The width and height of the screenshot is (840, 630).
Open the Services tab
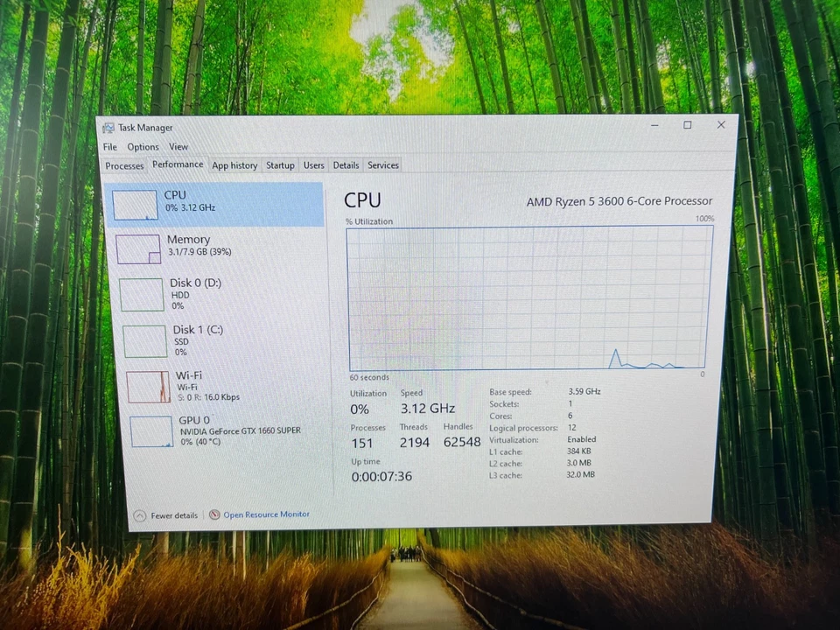click(x=383, y=165)
